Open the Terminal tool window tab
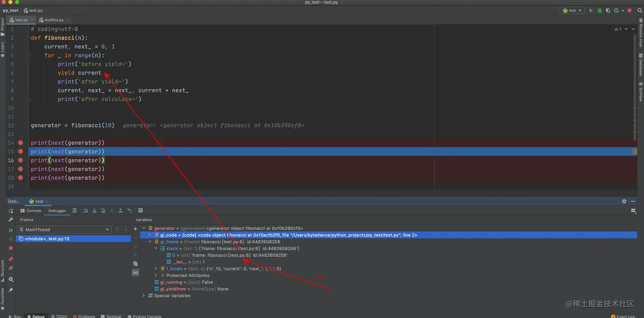The width and height of the screenshot is (644, 318). click(111, 316)
